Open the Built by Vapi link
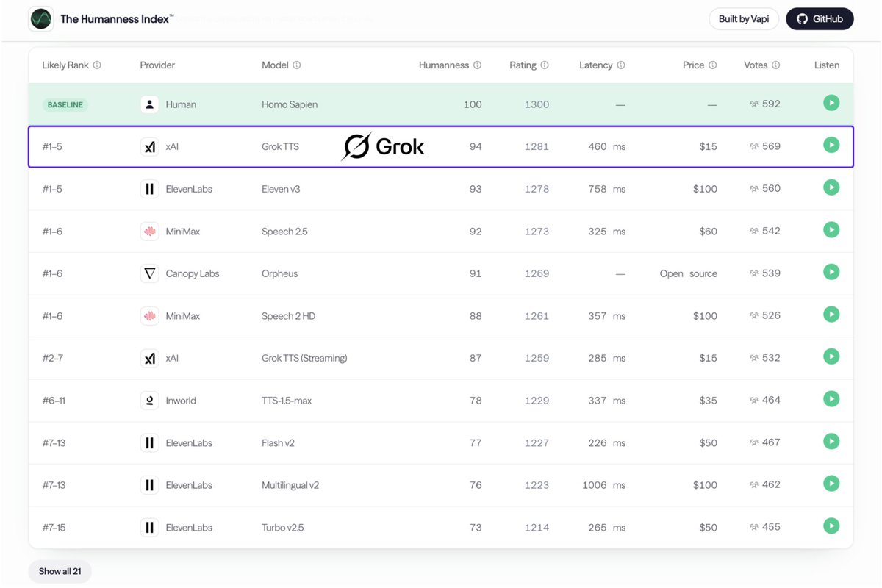 coord(744,19)
